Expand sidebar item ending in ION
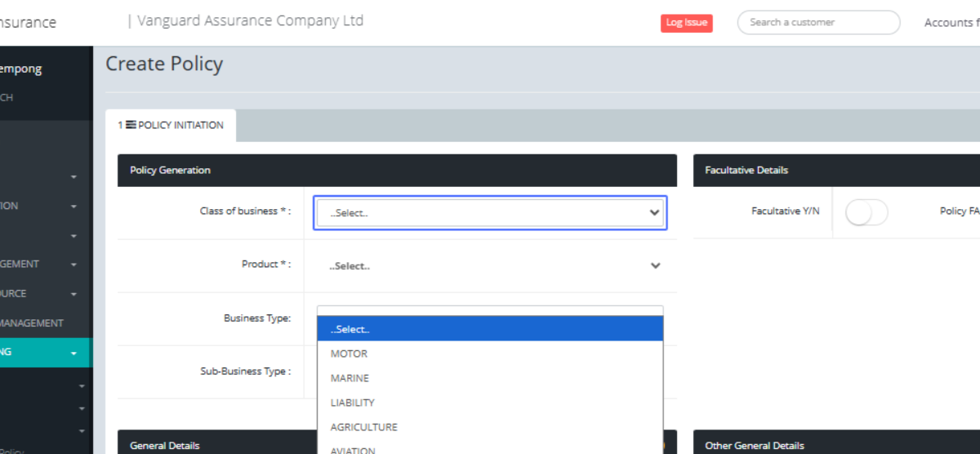980x454 pixels. coord(73,207)
